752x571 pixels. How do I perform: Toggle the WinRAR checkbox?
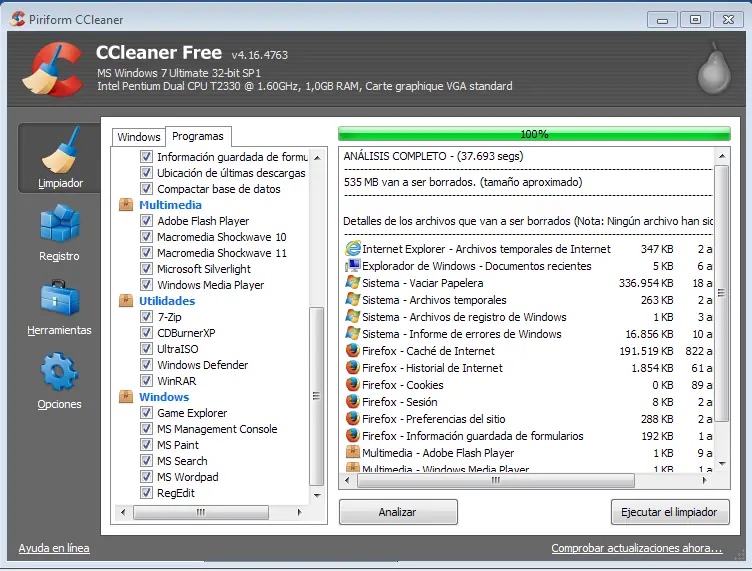click(146, 381)
